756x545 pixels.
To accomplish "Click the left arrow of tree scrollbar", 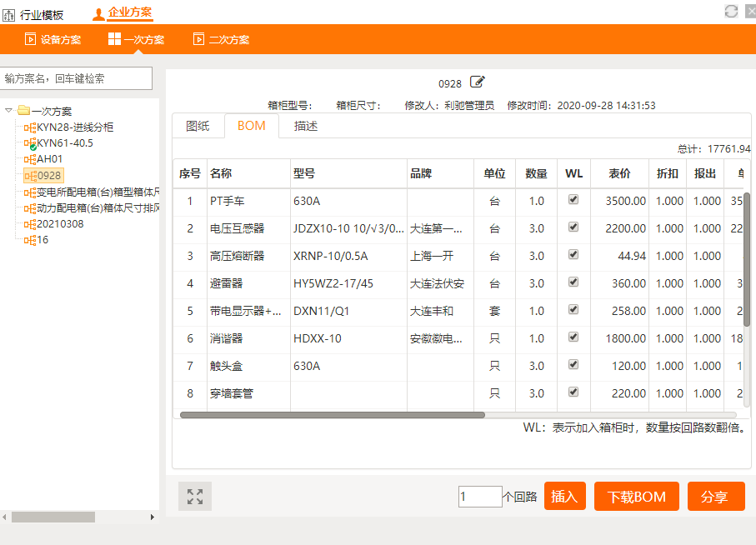I will [x=4, y=517].
